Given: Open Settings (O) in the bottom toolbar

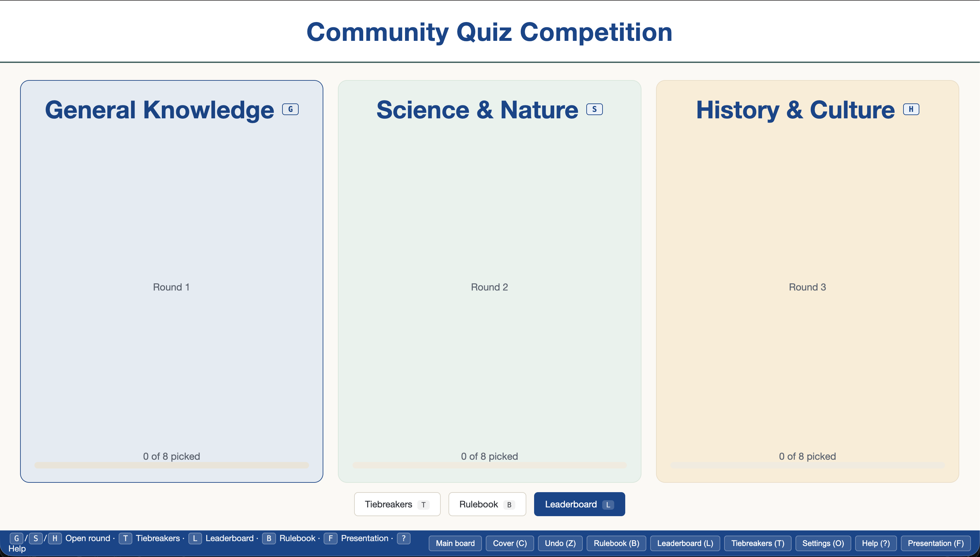Looking at the screenshot, I should click(823, 543).
